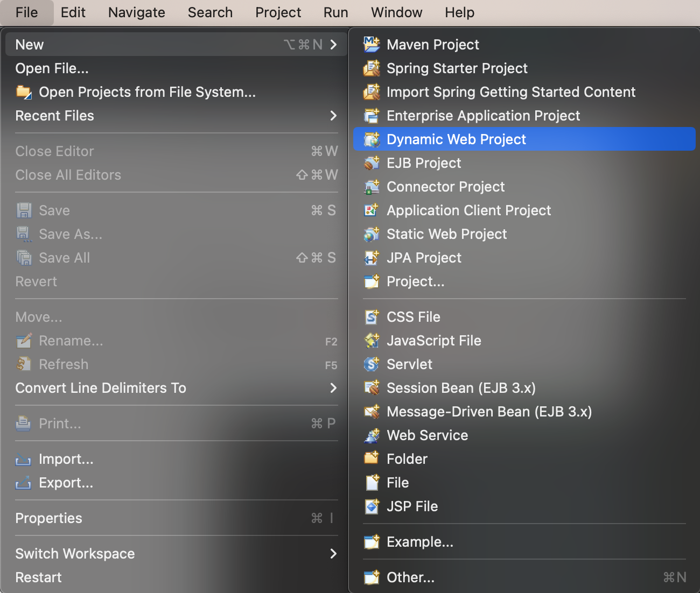
Task: Select the Web Service label
Action: coord(428,435)
